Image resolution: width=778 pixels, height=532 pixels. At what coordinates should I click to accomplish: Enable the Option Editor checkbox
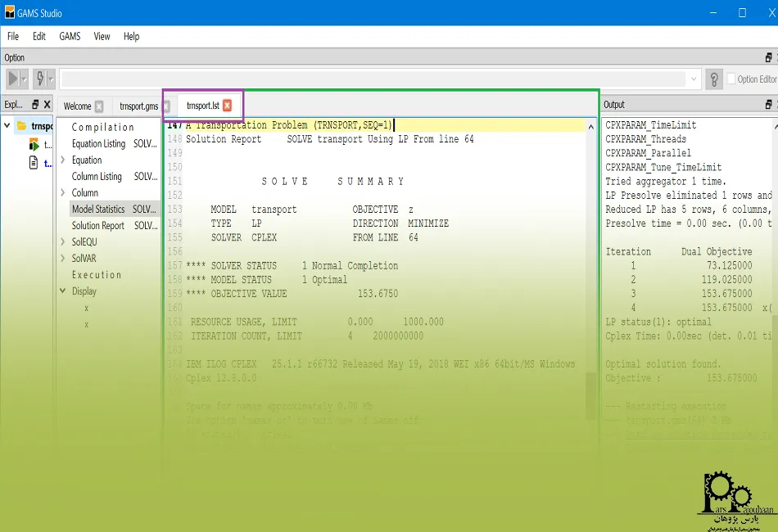(732, 79)
